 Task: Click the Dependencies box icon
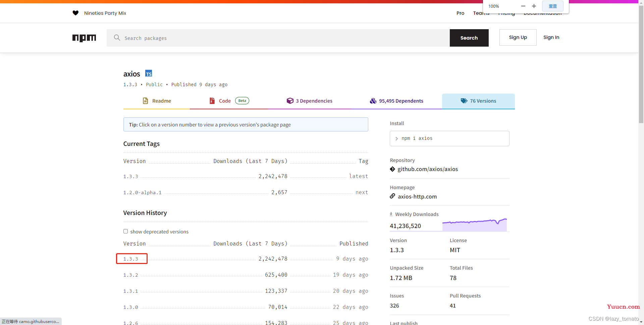click(x=290, y=101)
